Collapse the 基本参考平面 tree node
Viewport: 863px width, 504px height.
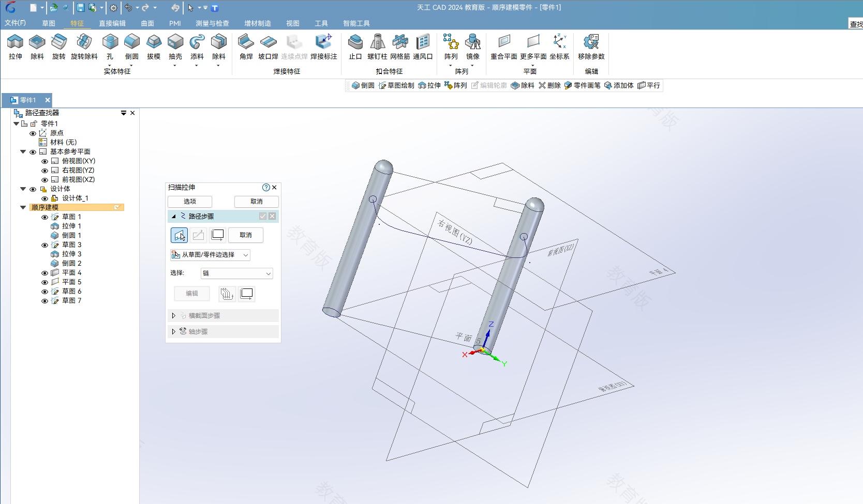pyautogui.click(x=23, y=151)
